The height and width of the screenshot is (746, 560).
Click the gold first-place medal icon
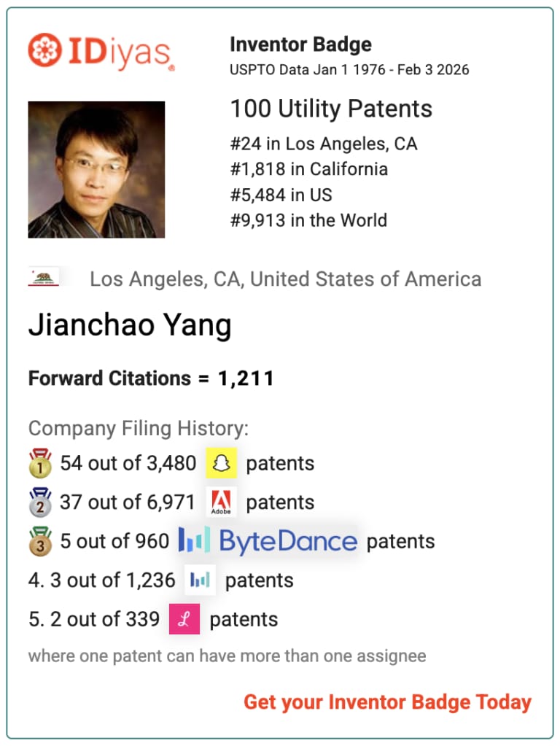40,463
